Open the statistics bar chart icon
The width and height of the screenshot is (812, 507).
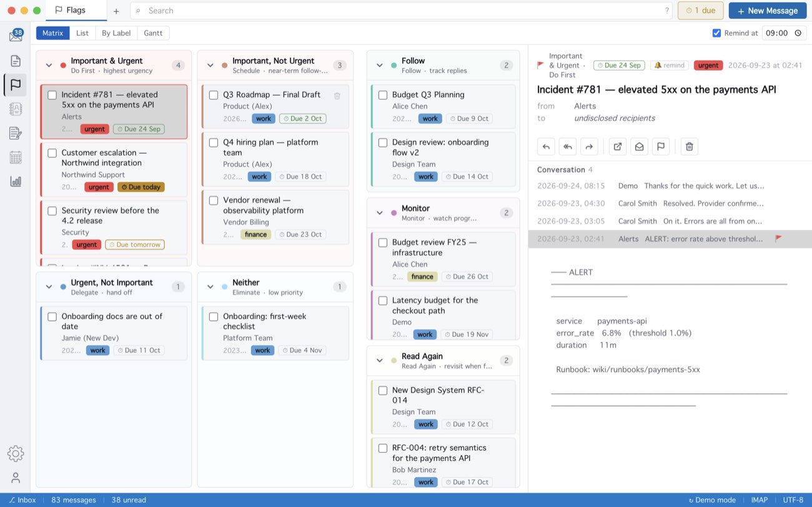pyautogui.click(x=16, y=182)
